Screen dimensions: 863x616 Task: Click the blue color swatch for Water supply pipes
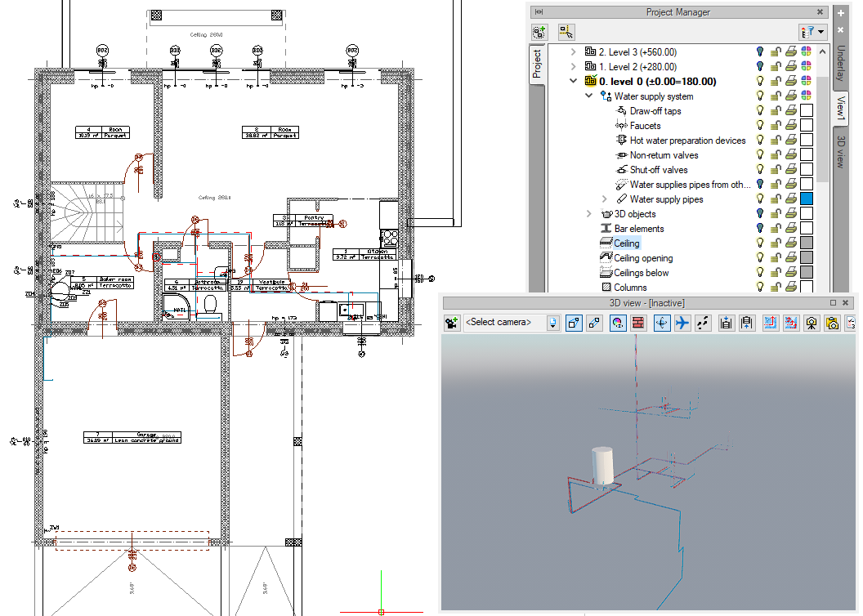(807, 199)
